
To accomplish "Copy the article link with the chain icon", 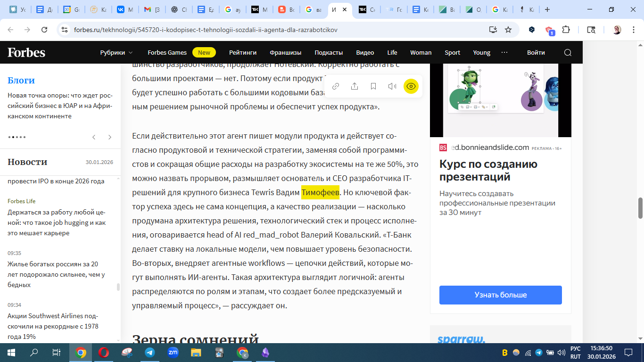I will click(336, 86).
